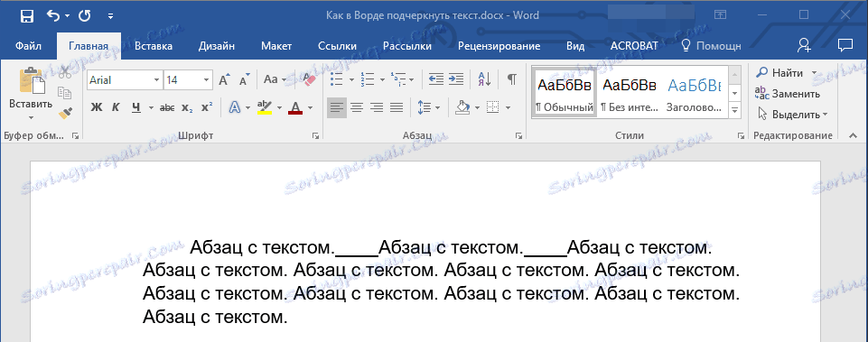Toggle show paragraph marks ¶

[512, 79]
